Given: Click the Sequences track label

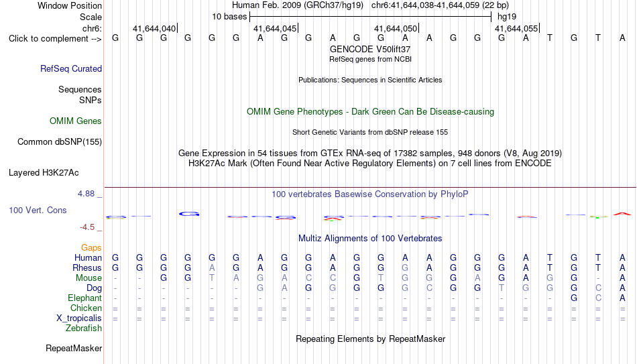Looking at the screenshot, I should point(80,89).
